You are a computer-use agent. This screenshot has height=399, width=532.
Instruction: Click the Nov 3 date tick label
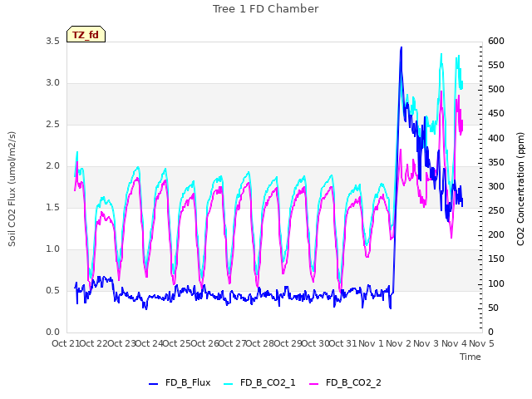(426, 343)
